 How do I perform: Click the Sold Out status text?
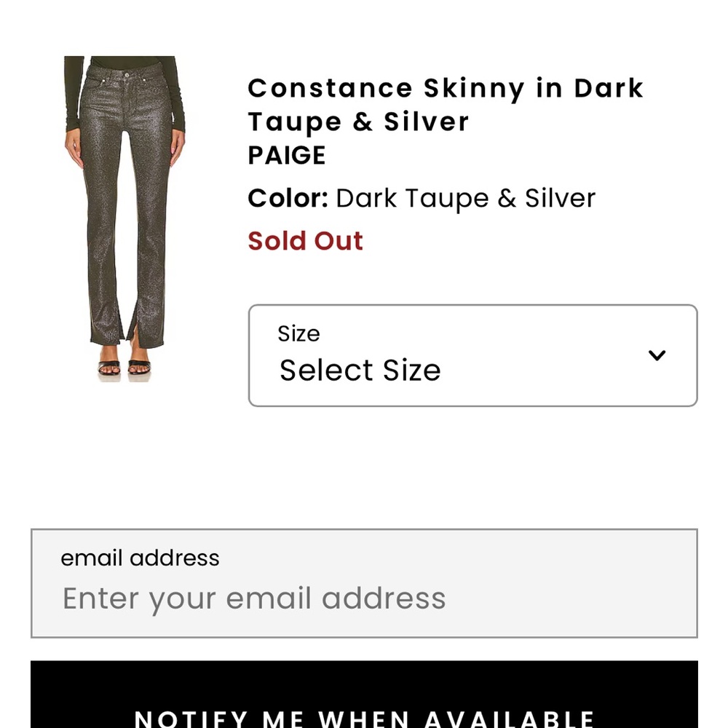coord(305,241)
